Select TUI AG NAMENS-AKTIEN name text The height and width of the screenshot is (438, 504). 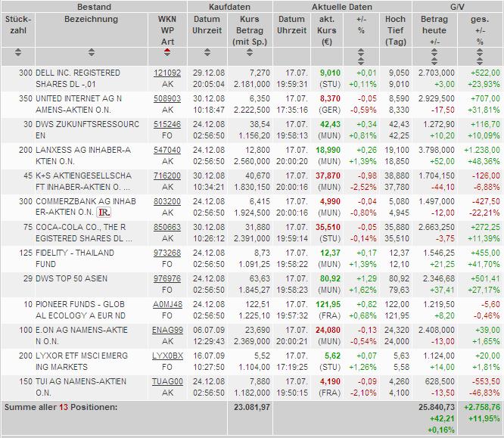click(x=81, y=387)
